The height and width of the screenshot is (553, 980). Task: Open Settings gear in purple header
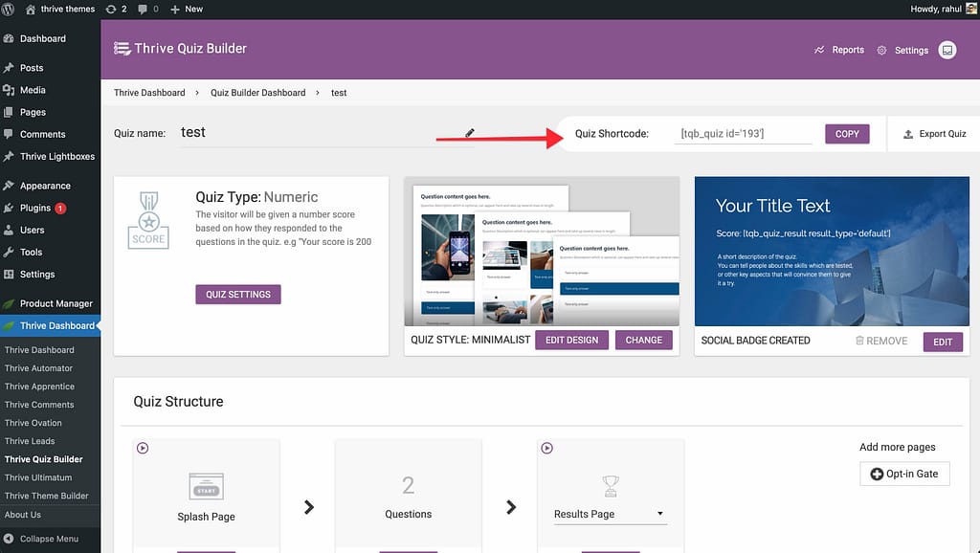[x=881, y=50]
